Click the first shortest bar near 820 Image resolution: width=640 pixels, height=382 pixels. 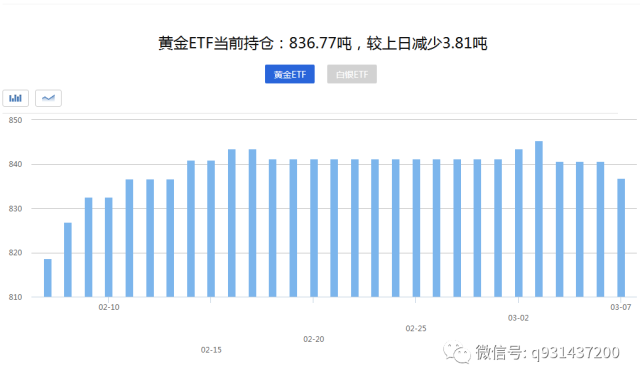[x=48, y=278]
